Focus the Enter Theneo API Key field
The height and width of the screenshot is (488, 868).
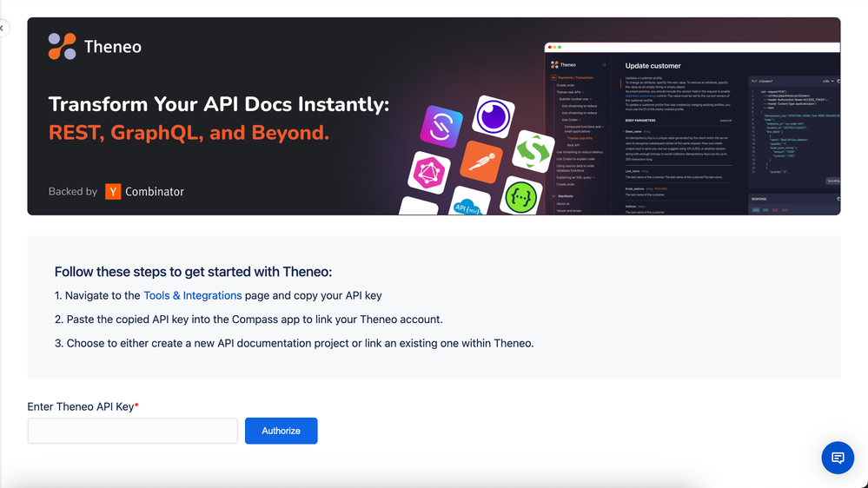coord(132,431)
